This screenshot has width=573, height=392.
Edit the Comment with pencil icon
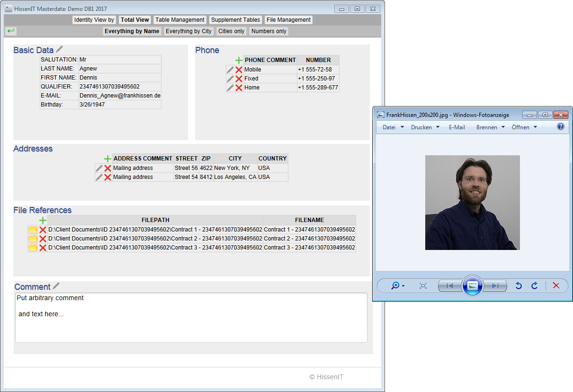point(56,285)
